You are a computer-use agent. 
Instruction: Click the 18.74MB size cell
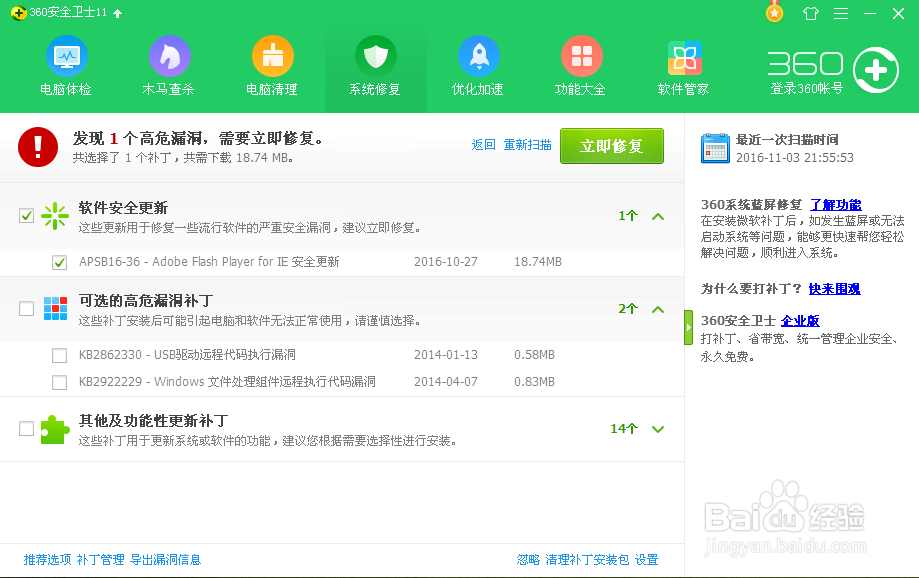click(x=538, y=262)
